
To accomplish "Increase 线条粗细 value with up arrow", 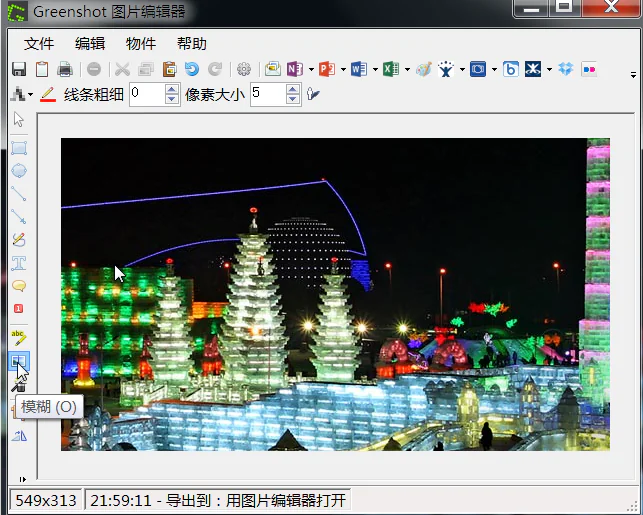I will pyautogui.click(x=172, y=89).
